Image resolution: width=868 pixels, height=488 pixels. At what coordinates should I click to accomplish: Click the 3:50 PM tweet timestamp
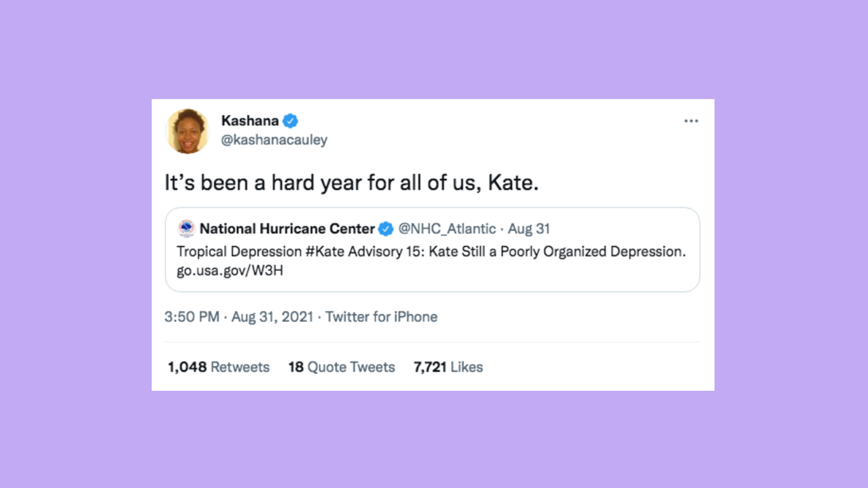point(191,317)
